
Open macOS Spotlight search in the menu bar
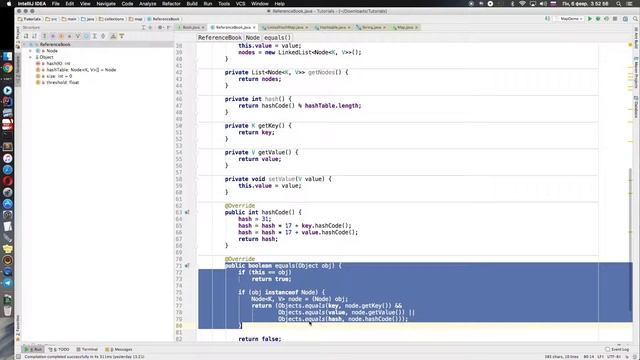pyautogui.click(x=619, y=4)
